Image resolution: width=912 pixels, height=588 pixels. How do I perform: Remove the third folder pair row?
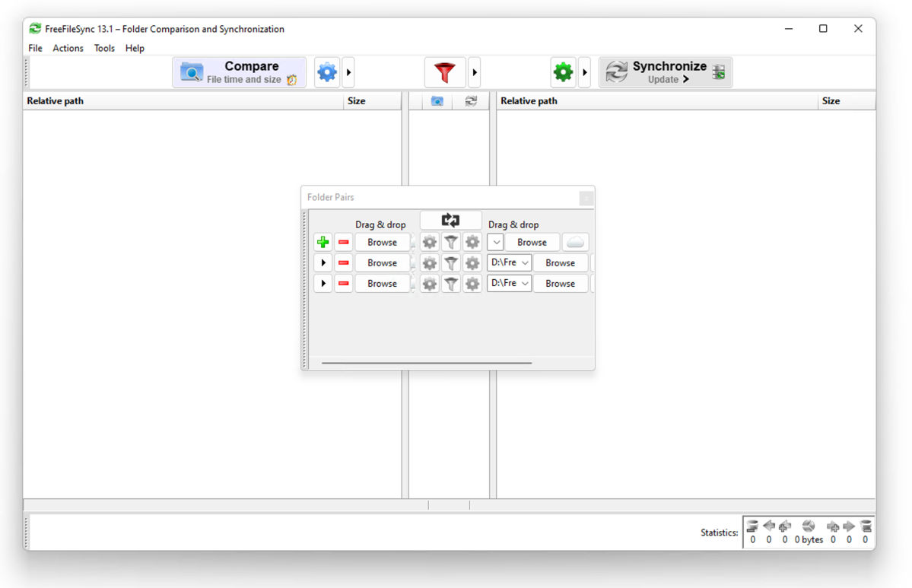click(344, 283)
